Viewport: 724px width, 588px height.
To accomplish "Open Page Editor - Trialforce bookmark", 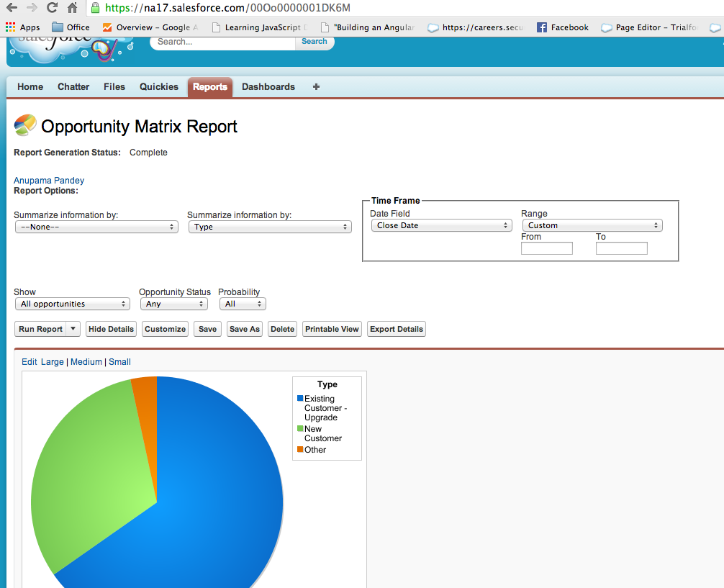I will (648, 27).
